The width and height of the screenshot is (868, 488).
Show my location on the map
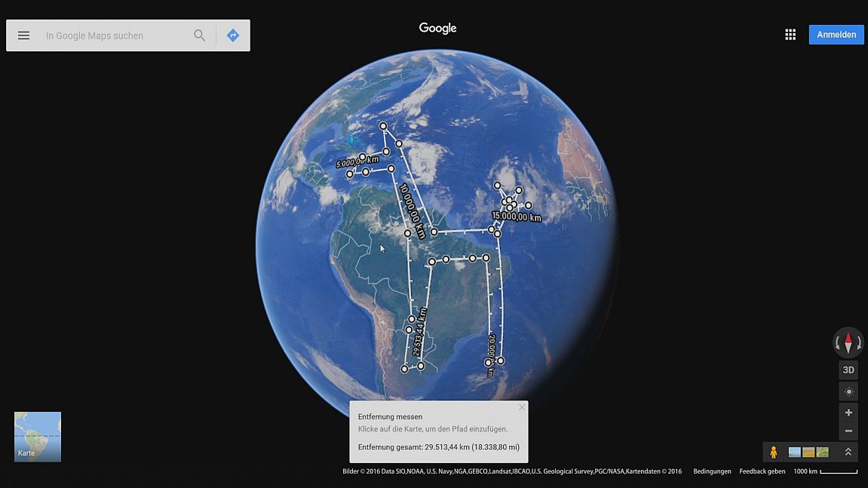pos(848,391)
